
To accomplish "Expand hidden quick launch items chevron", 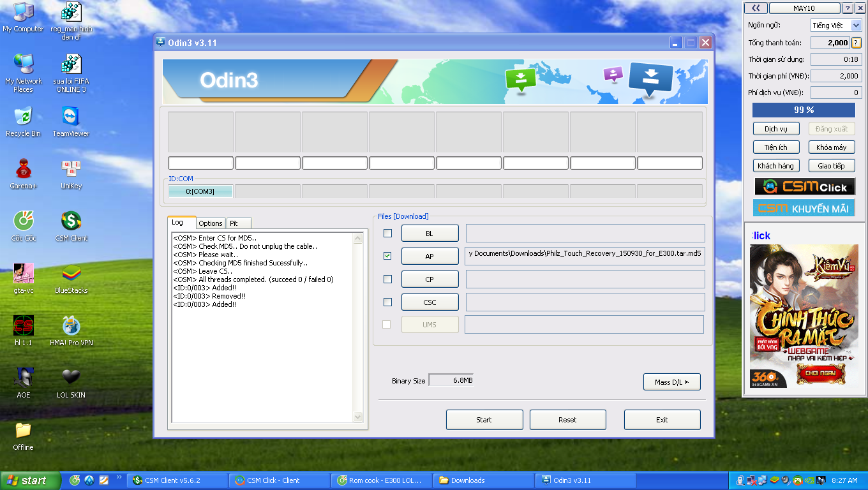I will click(x=119, y=477).
